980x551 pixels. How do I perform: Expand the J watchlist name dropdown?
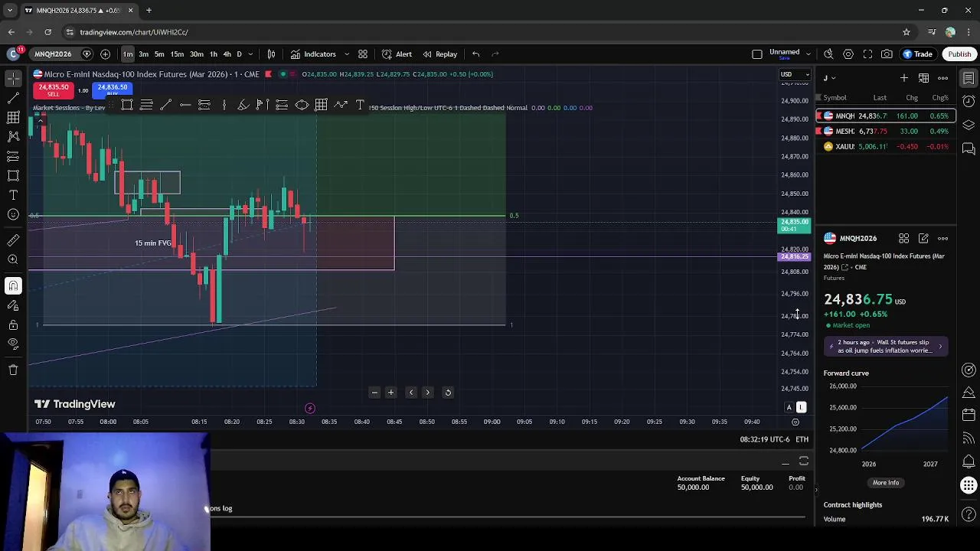coord(829,78)
